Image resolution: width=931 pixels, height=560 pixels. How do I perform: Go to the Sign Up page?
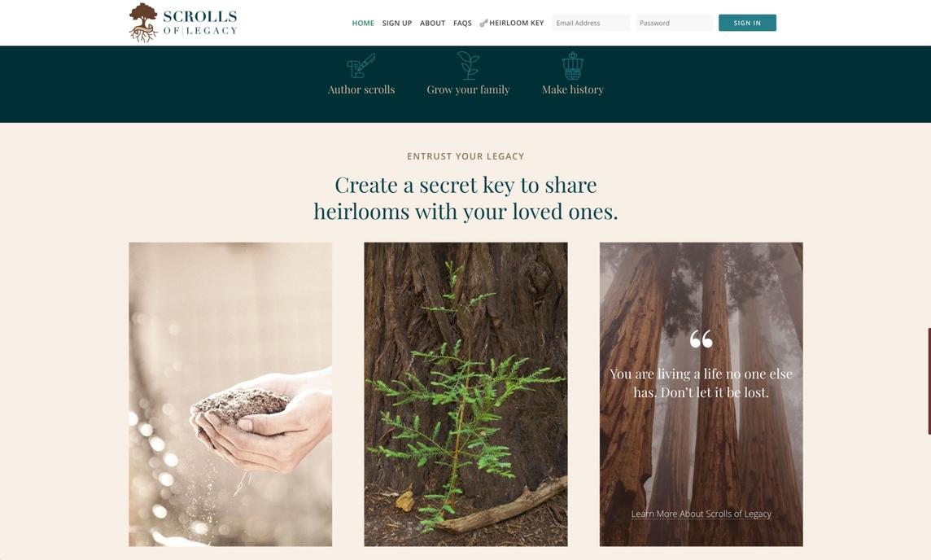coord(396,23)
